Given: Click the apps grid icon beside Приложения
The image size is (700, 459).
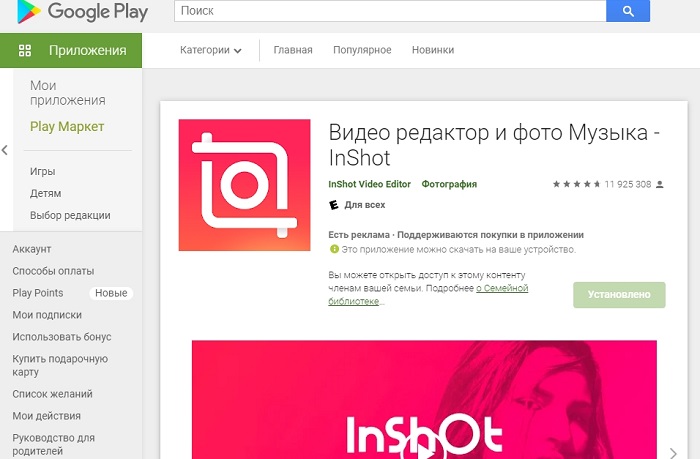Looking at the screenshot, I should [26, 50].
